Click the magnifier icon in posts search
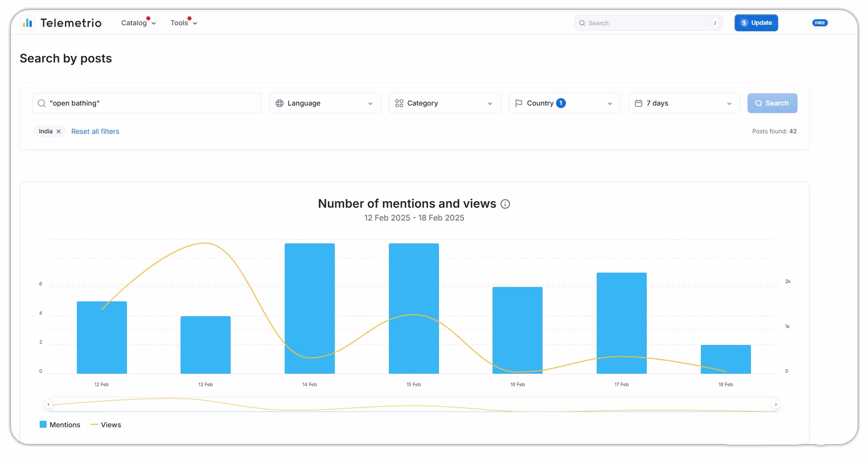This screenshot has width=868, height=457. click(42, 103)
